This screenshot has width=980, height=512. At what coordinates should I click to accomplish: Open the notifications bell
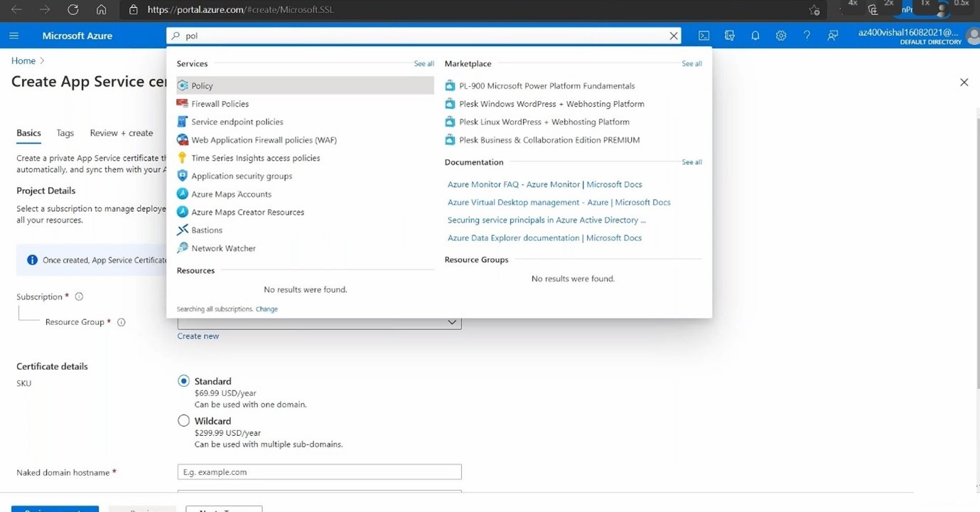[x=755, y=36]
